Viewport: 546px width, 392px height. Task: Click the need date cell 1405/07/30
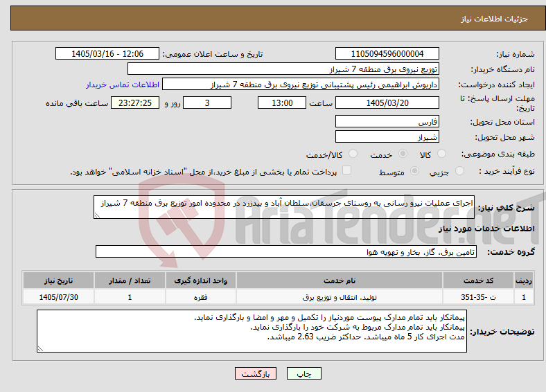click(x=58, y=297)
